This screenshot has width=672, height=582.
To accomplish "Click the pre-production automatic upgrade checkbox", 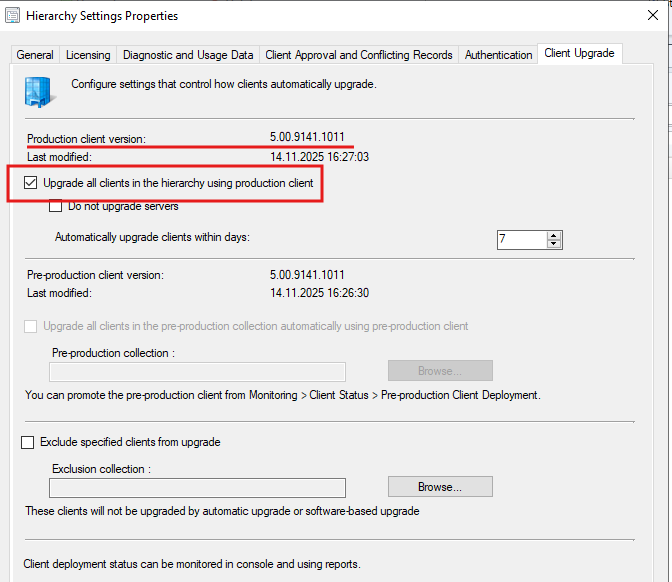I will click(31, 326).
